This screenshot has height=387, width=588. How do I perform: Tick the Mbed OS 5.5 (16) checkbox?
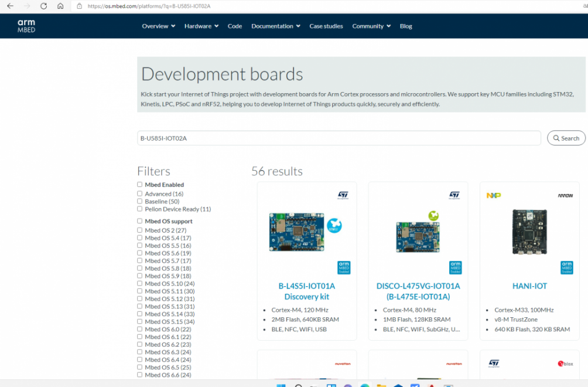(x=139, y=245)
